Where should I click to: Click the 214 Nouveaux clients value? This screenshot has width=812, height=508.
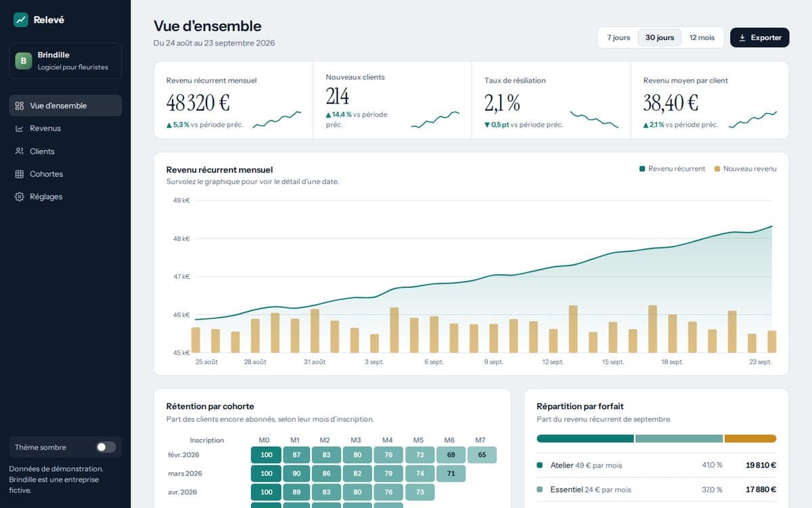tap(338, 96)
